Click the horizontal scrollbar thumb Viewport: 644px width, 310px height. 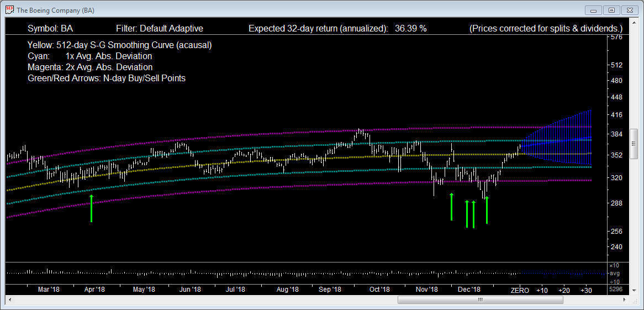[480, 300]
